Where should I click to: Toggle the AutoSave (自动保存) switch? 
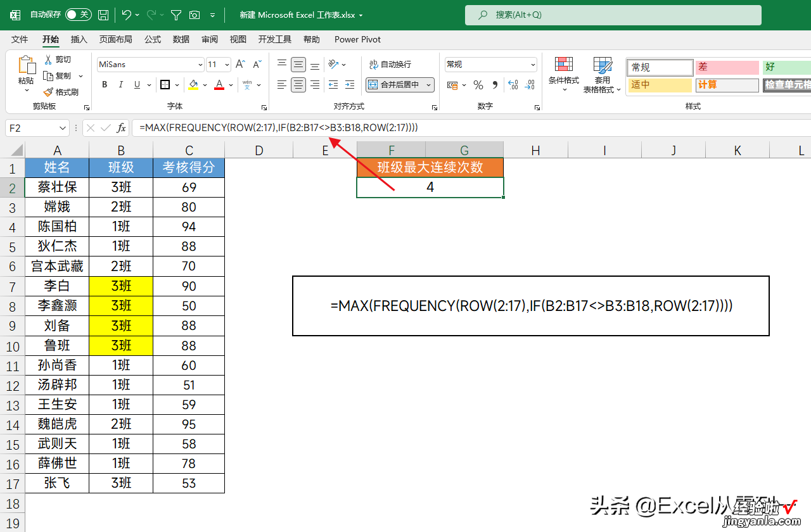[78, 15]
